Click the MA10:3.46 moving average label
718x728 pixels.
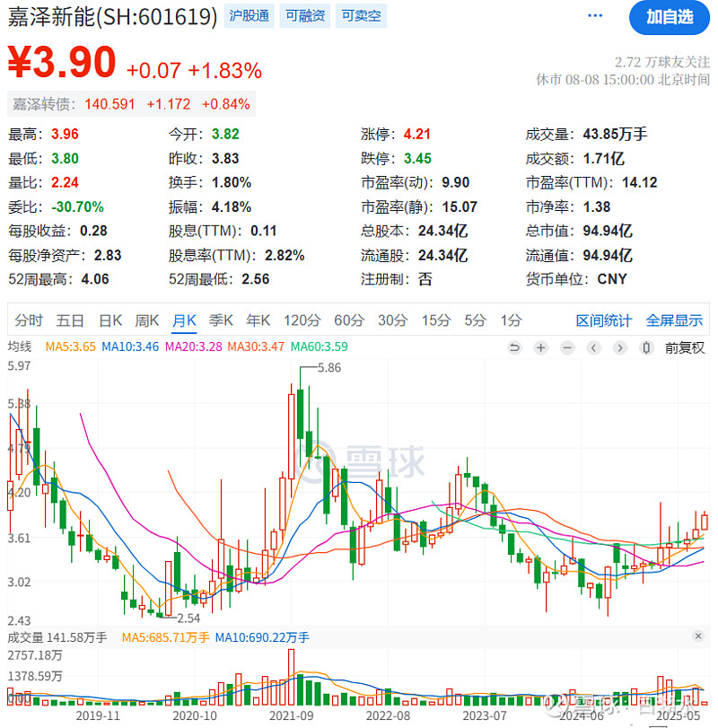[x=130, y=346]
